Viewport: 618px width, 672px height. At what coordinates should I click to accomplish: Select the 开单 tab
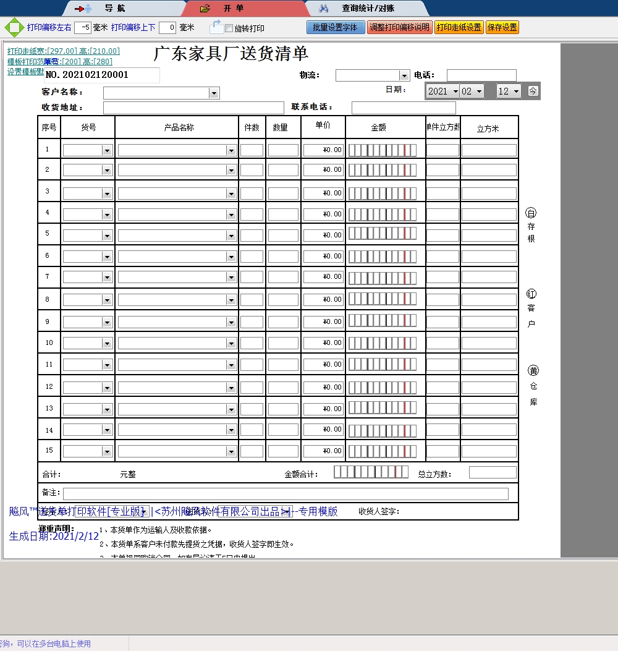point(235,8)
